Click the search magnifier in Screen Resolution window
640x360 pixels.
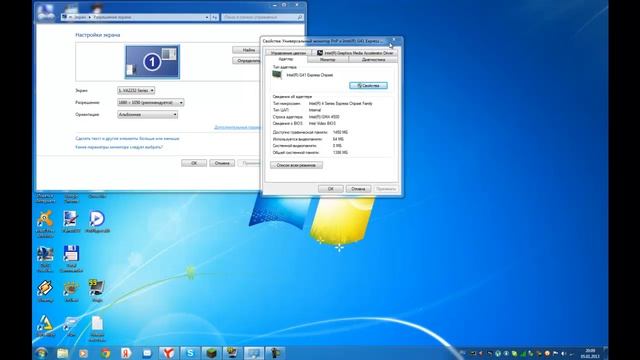tap(300, 18)
